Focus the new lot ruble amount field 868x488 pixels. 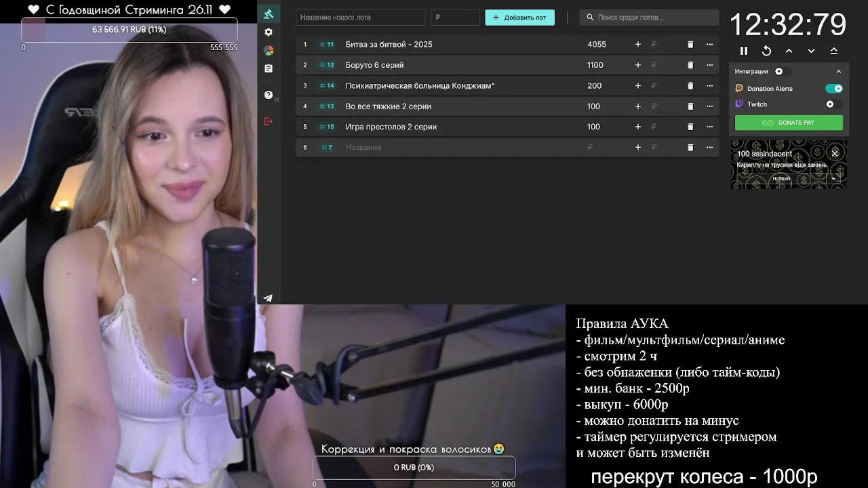[x=455, y=18]
